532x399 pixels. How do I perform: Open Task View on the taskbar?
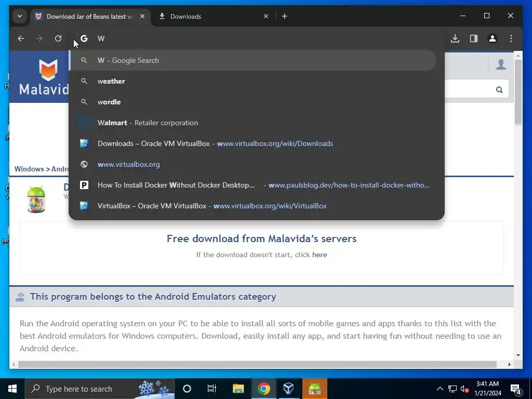(x=212, y=389)
